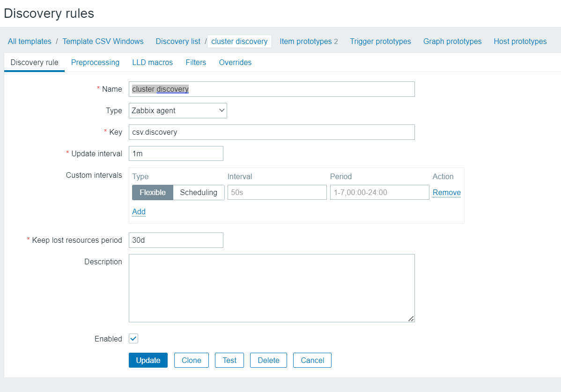Switch to the Preprocessing tab
Viewport: 561px width, 392px height.
coord(95,63)
